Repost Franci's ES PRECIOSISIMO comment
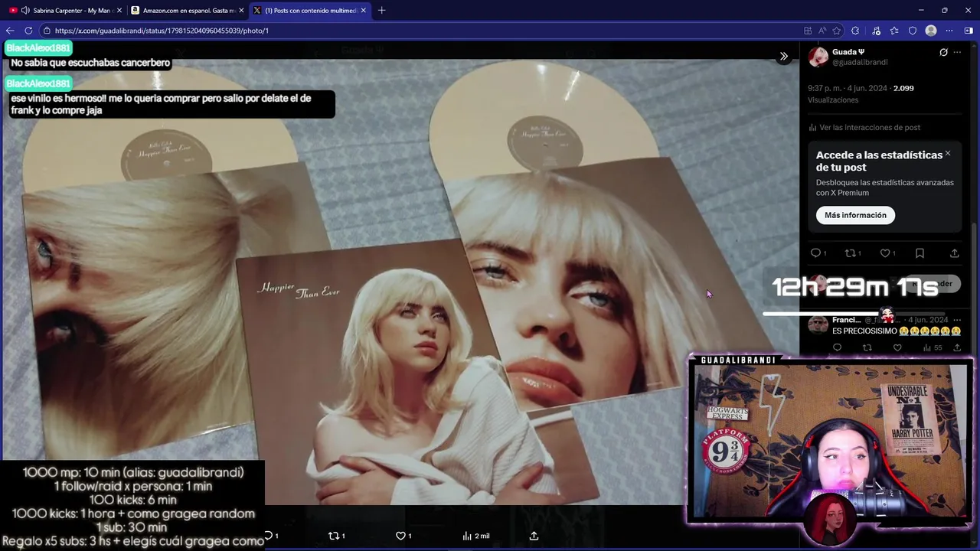 click(867, 348)
